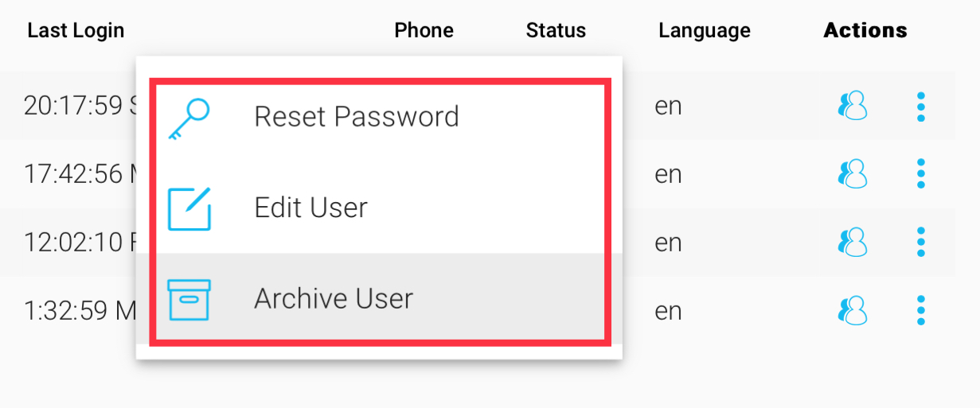This screenshot has width=980, height=408.
Task: Open the user group icon in the 12:02:10 row
Action: click(853, 242)
